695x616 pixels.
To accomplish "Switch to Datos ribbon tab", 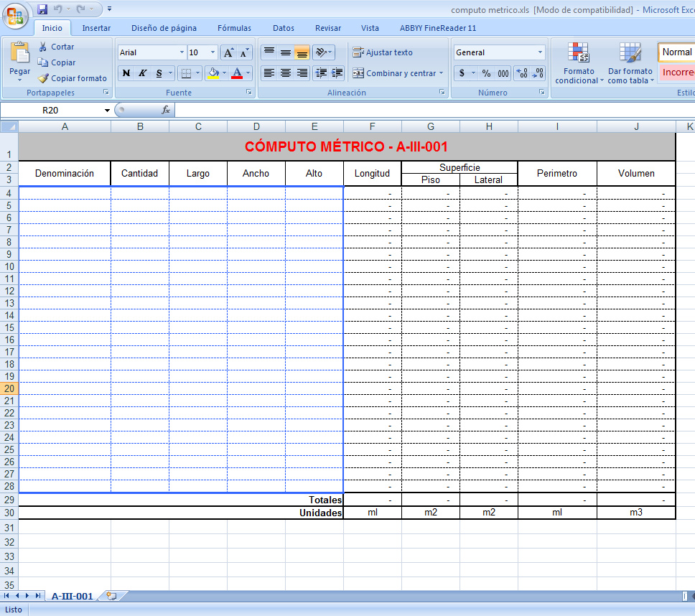I will tap(283, 28).
